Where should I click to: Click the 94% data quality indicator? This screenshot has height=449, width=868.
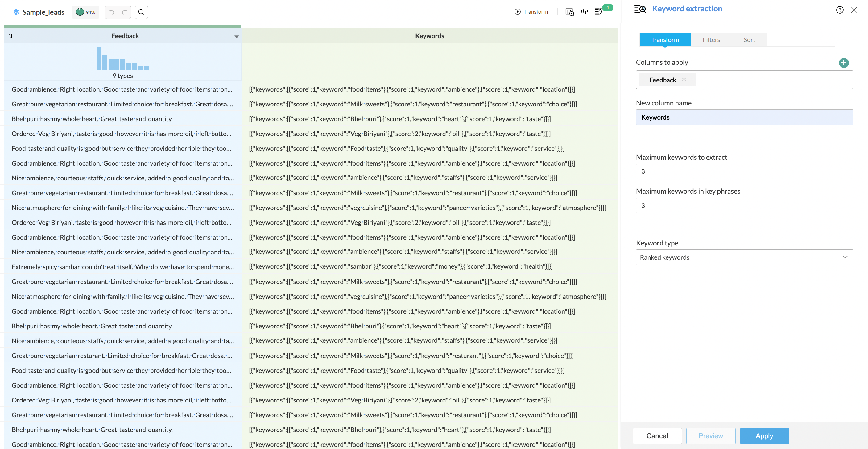pos(85,12)
